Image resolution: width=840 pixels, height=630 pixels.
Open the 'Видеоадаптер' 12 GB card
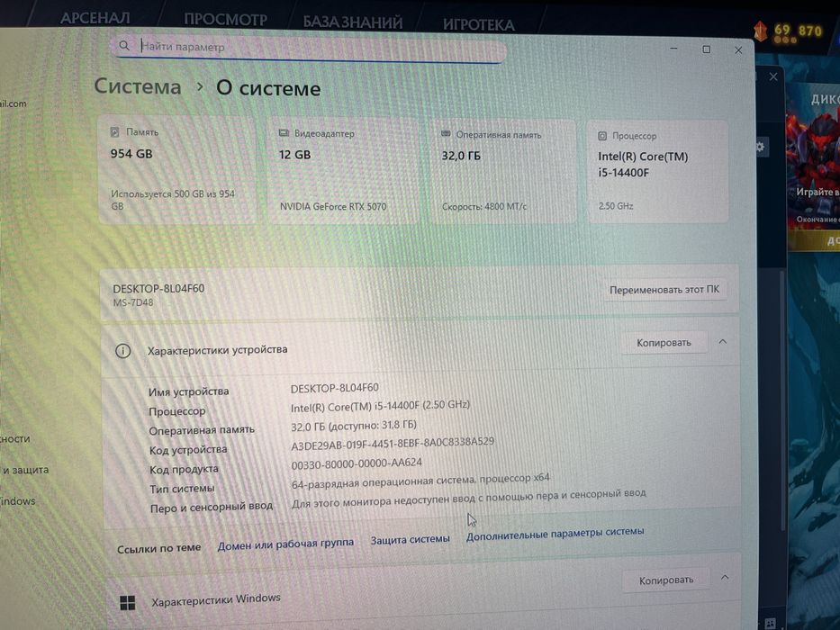point(342,171)
